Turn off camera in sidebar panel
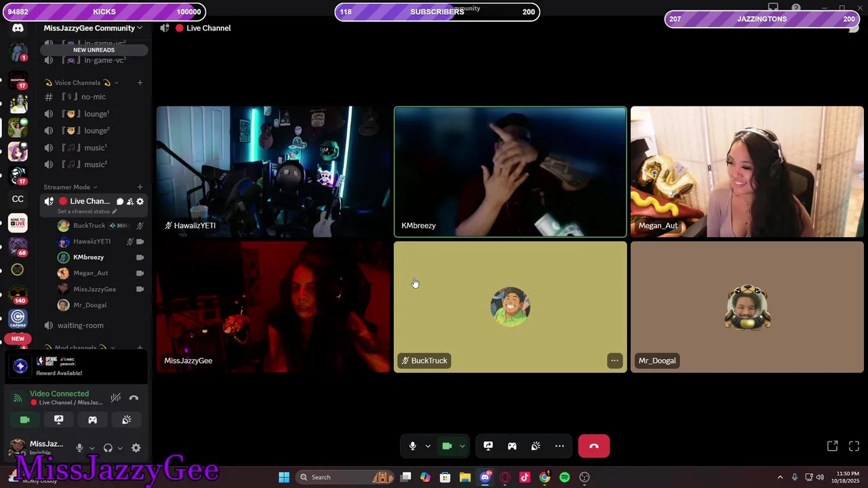Image resolution: width=868 pixels, height=488 pixels. click(24, 420)
